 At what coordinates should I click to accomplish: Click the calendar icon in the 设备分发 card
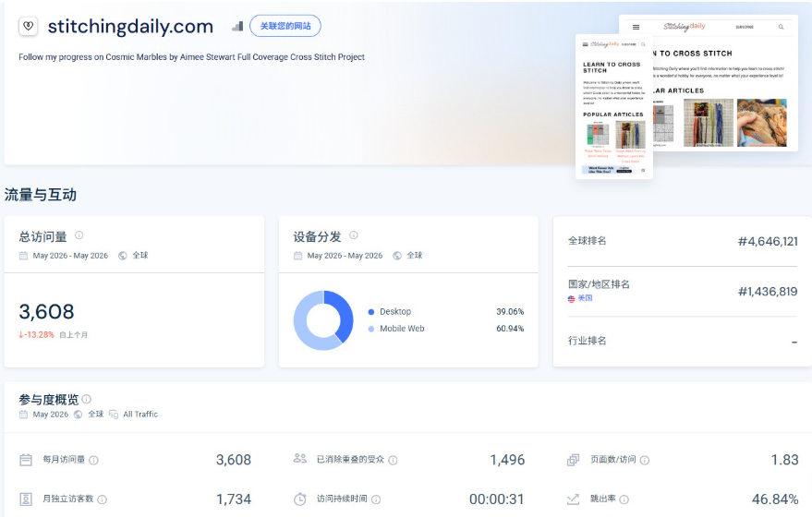click(297, 256)
